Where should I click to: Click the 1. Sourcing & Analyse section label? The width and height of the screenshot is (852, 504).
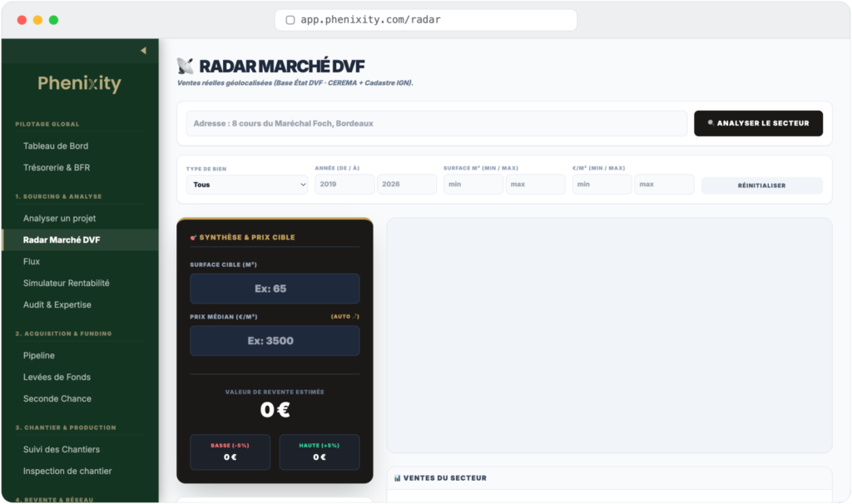pyautogui.click(x=59, y=196)
